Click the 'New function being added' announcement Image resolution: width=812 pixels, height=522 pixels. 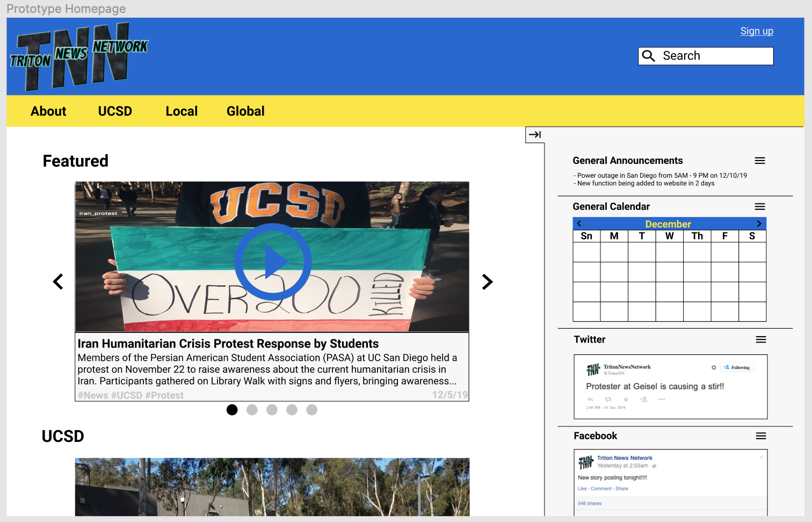(644, 184)
